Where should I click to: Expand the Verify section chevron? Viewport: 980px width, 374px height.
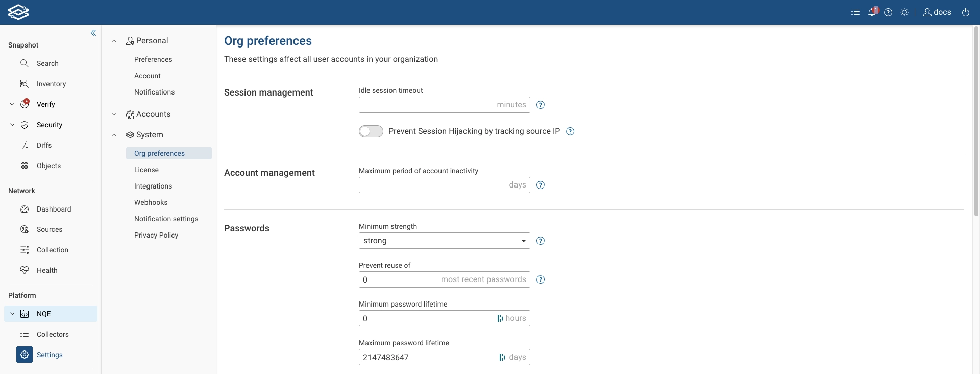12,104
